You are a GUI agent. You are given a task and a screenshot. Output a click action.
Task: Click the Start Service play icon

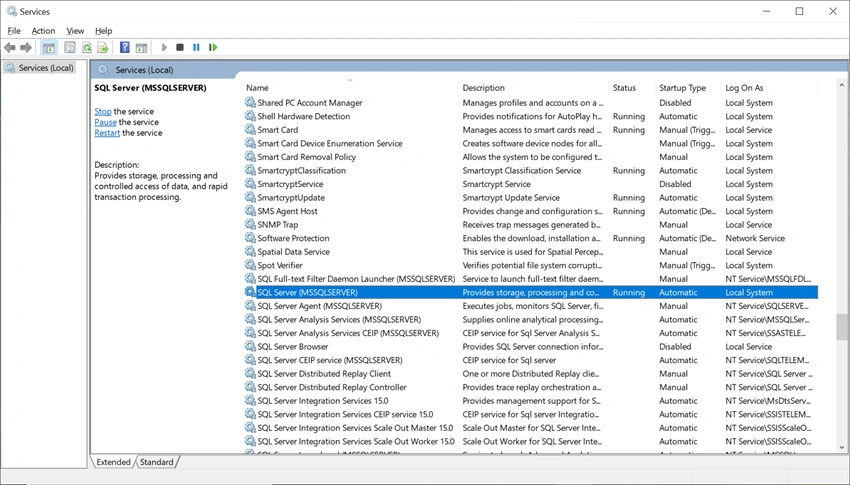coord(164,48)
